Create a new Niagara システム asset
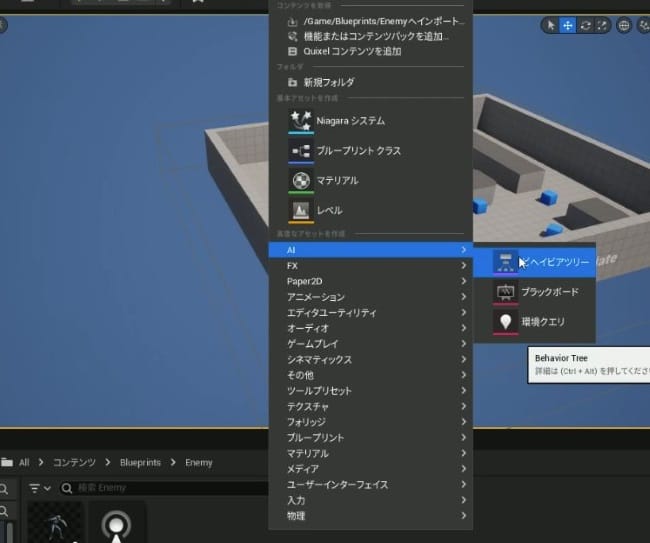Screen dimensions: 650x543 371,121
